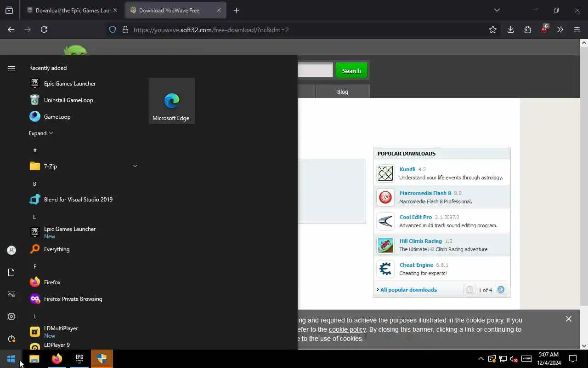
Task: Click the website search input field
Action: tap(315, 70)
